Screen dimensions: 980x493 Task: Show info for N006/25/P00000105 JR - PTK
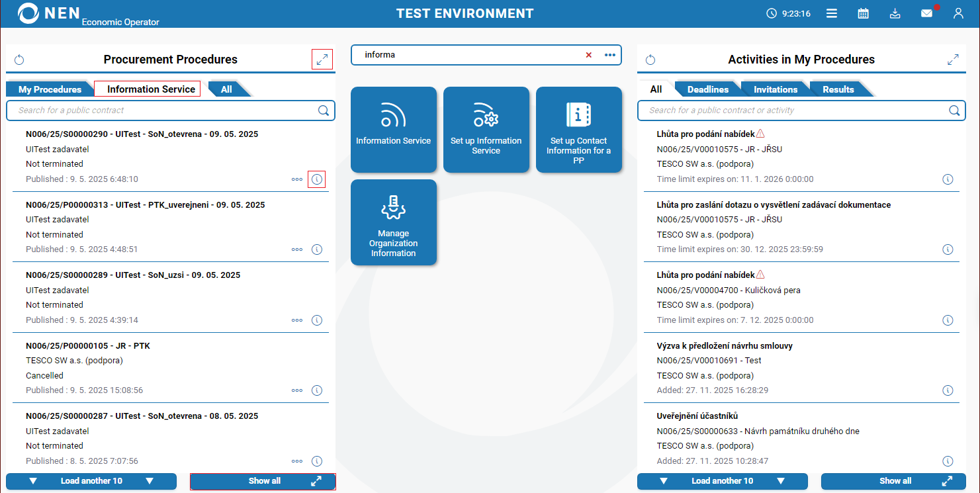tap(317, 390)
